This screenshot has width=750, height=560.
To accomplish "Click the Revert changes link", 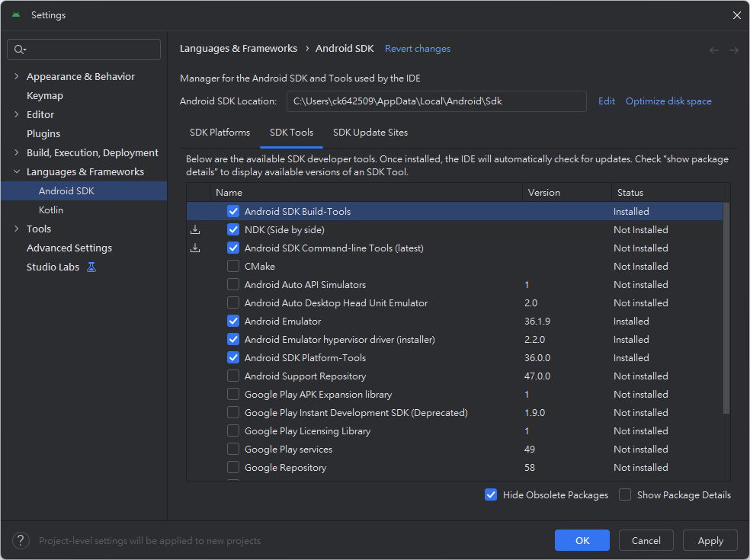I will click(418, 49).
